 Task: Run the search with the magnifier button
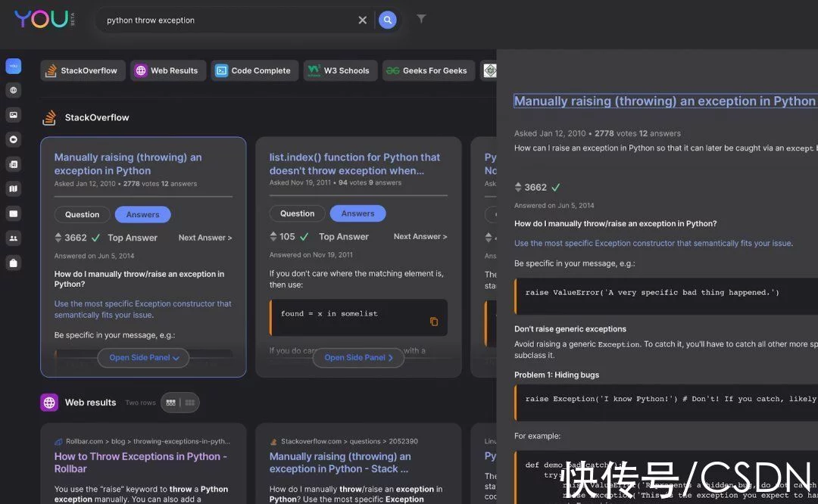pyautogui.click(x=387, y=20)
